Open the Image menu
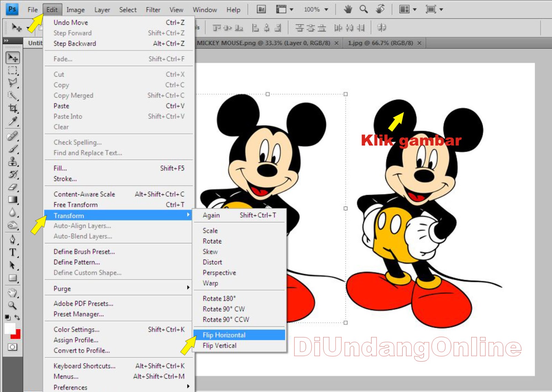 (x=76, y=10)
